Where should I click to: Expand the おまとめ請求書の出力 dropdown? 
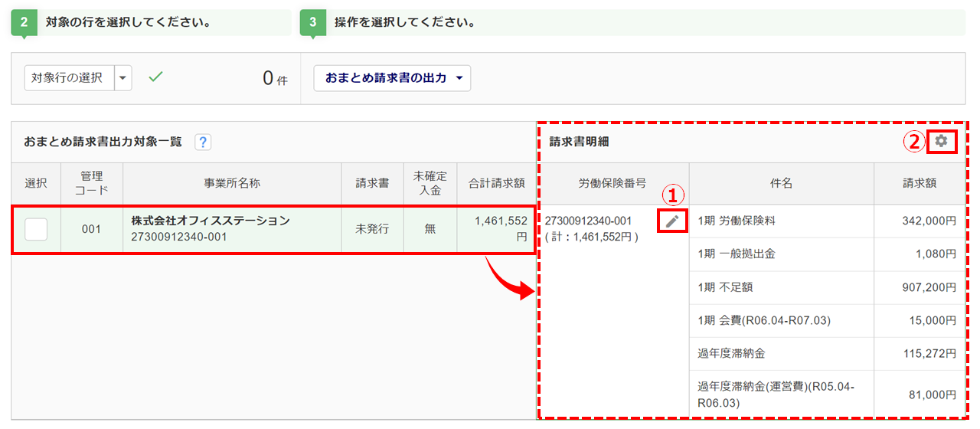459,78
